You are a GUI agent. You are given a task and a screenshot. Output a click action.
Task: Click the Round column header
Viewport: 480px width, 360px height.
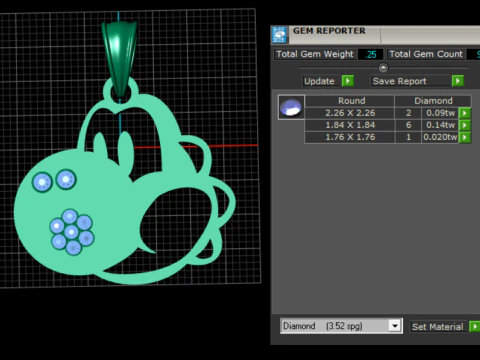(x=350, y=101)
